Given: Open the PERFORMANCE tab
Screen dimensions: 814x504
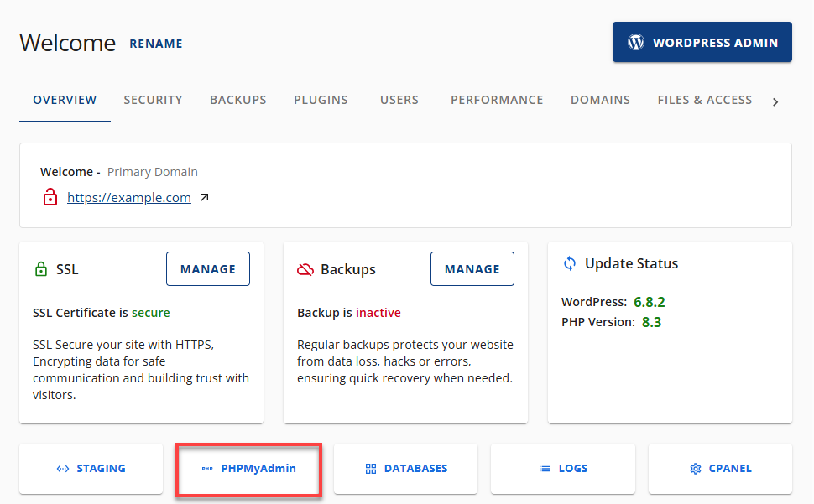Looking at the screenshot, I should click(x=497, y=100).
